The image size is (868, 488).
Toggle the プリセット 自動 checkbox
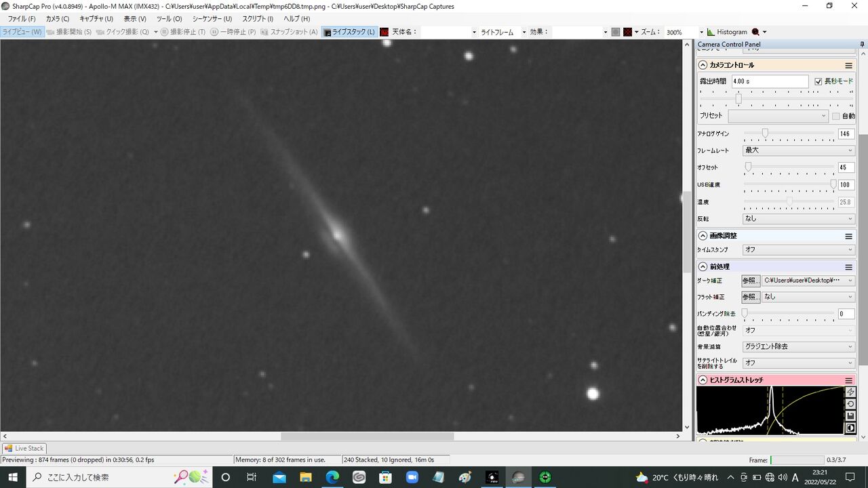pos(836,116)
